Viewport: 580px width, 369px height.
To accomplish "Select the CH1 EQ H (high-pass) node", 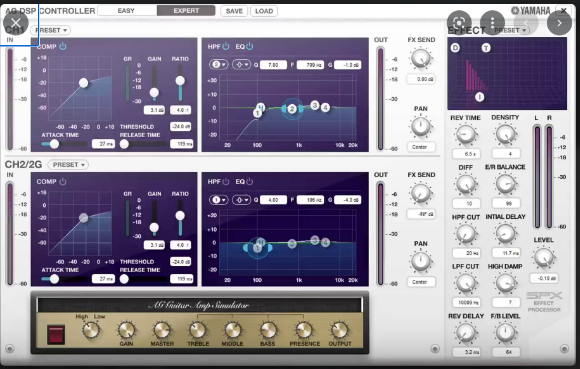I will pyautogui.click(x=261, y=107).
